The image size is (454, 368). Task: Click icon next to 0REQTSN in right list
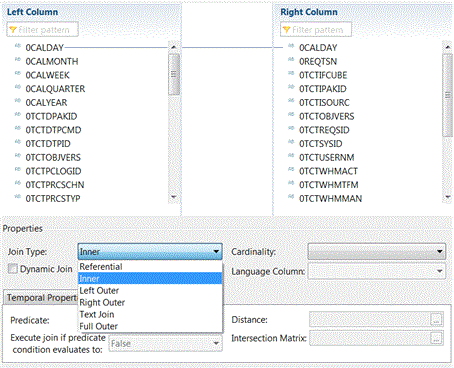click(x=291, y=60)
